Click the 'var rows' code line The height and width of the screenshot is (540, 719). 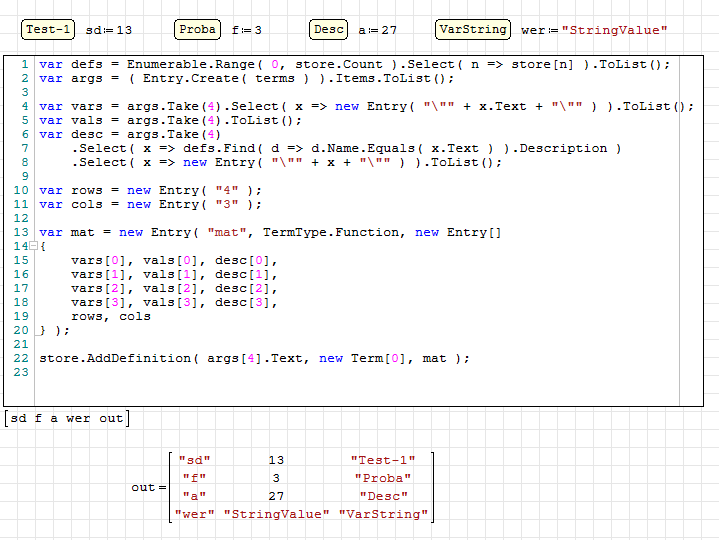(150, 190)
